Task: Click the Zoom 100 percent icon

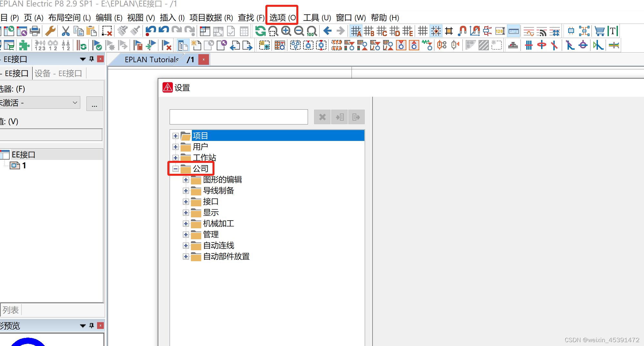Action: pos(312,31)
